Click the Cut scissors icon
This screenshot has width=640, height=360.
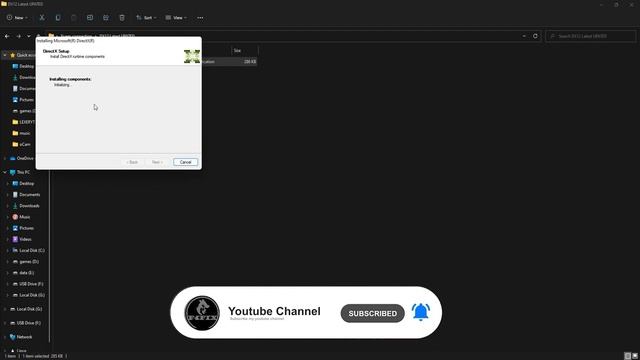coord(42,18)
